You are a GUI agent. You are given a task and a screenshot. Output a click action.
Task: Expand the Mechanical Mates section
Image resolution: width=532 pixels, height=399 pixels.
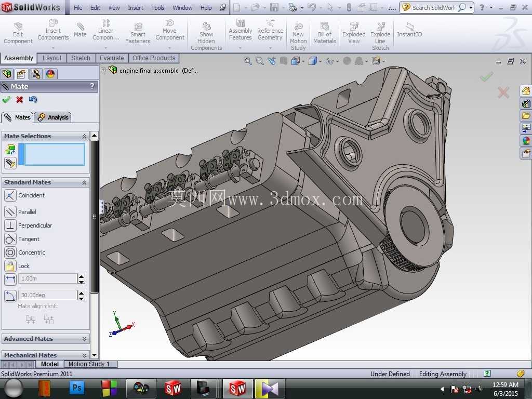46,355
